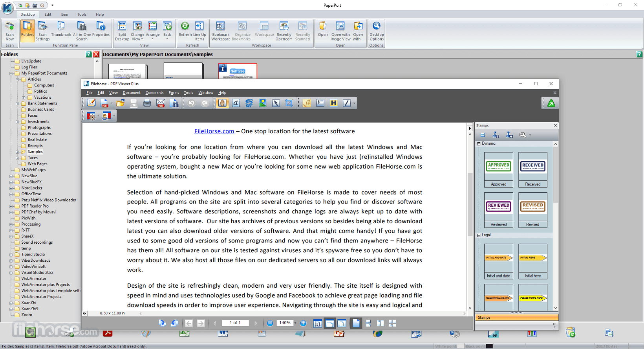Click the Email PDF envelope icon
The height and width of the screenshot is (349, 644).
161,103
